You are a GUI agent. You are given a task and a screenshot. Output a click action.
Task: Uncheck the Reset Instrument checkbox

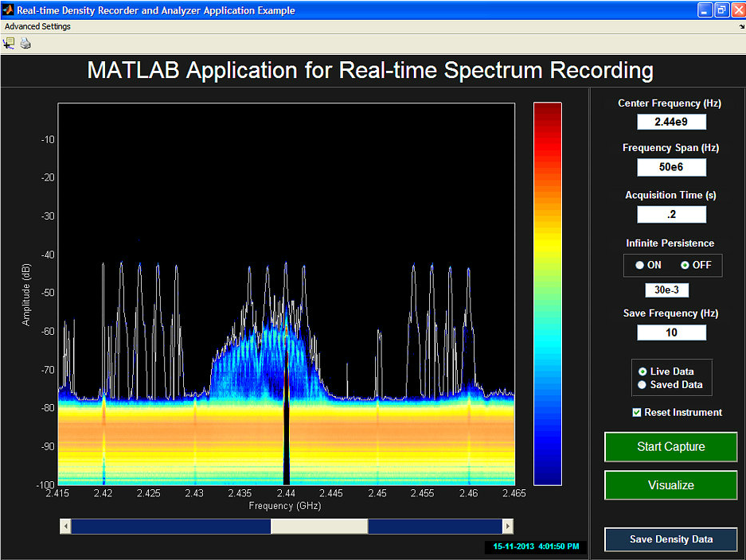click(x=636, y=412)
